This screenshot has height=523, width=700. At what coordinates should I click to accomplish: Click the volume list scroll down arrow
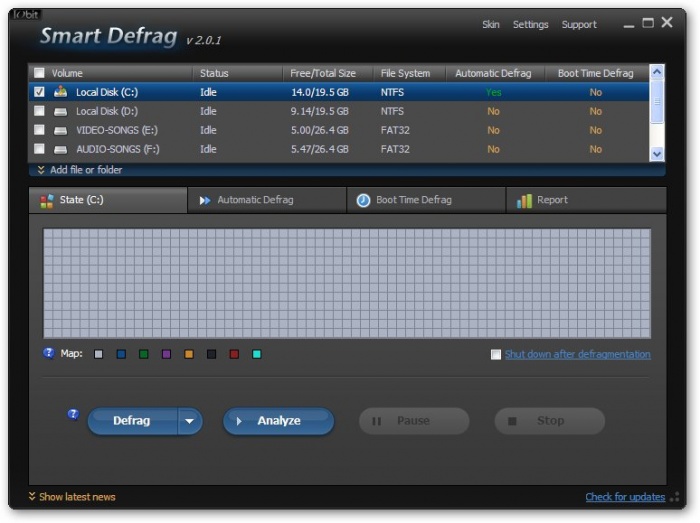(657, 154)
